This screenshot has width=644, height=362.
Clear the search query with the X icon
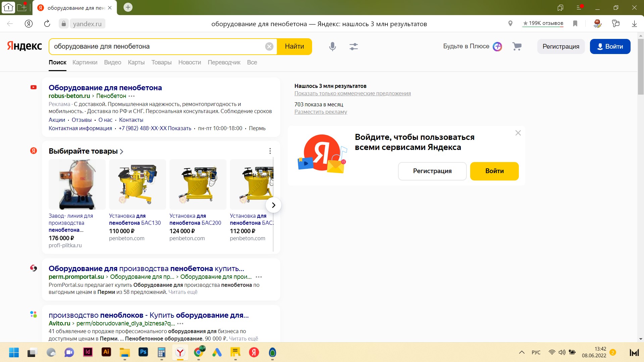(269, 46)
